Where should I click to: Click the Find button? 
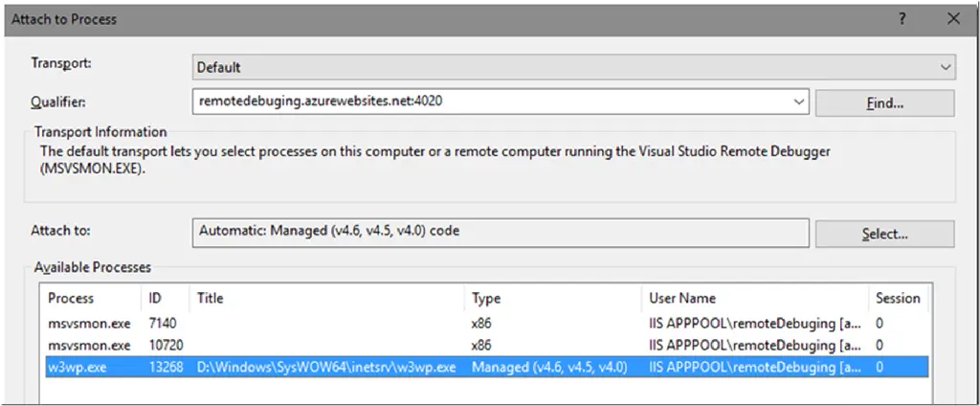pyautogui.click(x=884, y=102)
